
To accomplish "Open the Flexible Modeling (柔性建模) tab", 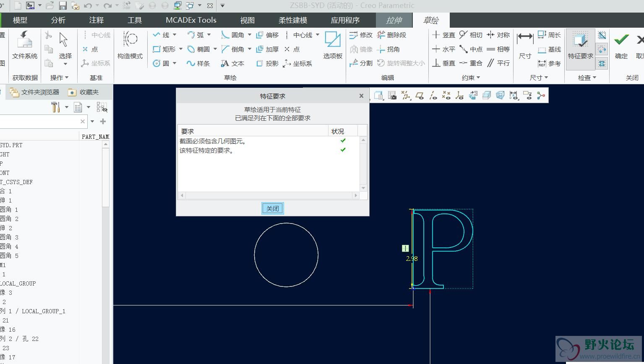I will tap(293, 20).
